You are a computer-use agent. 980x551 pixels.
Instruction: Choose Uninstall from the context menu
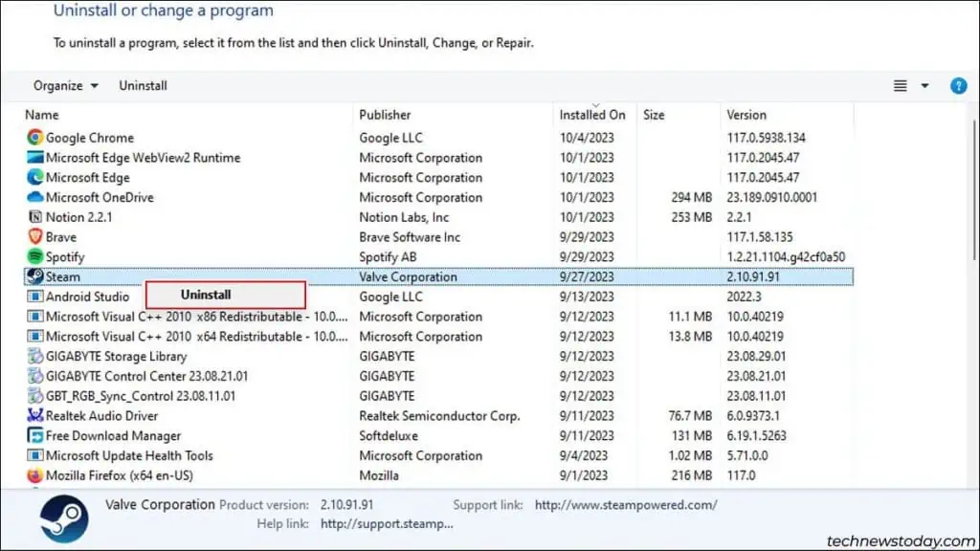coord(226,295)
